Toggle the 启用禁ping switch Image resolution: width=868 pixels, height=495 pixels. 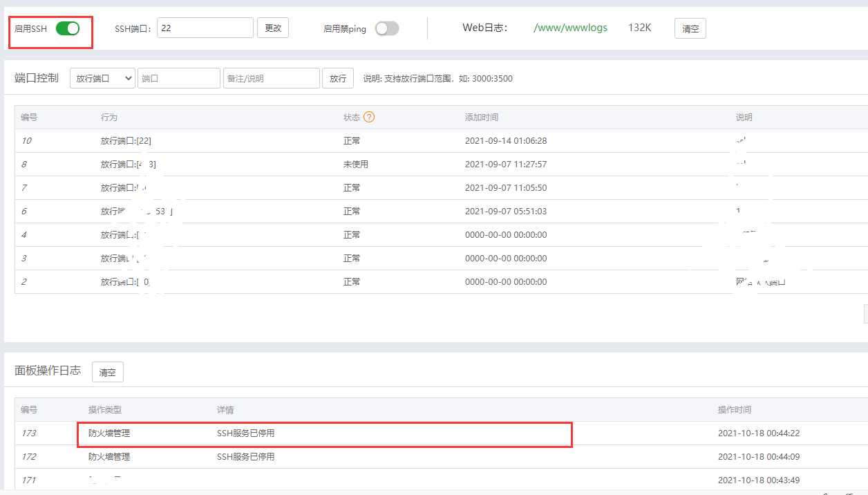[x=387, y=28]
